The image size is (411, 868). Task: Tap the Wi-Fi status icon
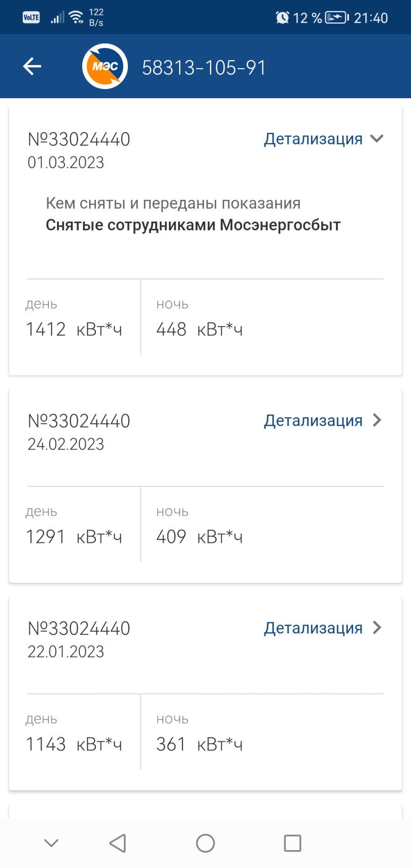[76, 17]
